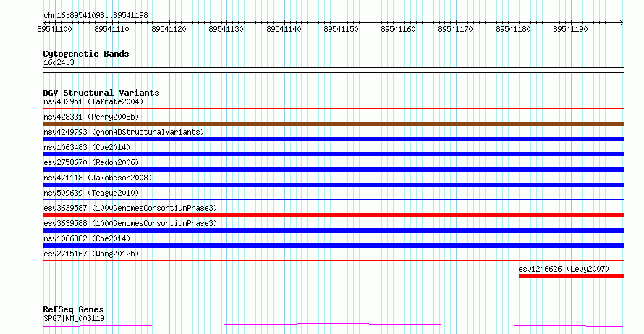The height and width of the screenshot is (334, 644).
Task: Click ruler position 89541120
Action: point(169,29)
